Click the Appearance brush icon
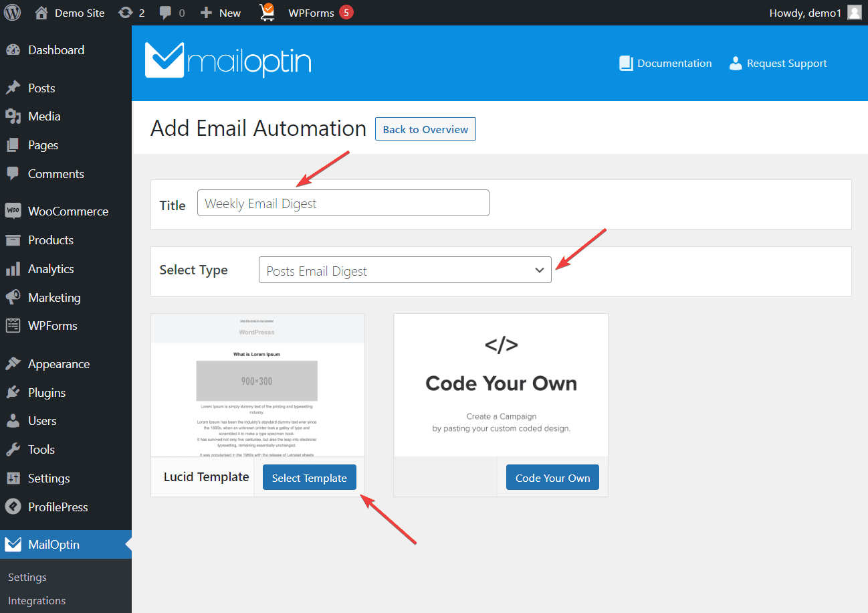Screen dimensions: 868x613 [x=13, y=364]
